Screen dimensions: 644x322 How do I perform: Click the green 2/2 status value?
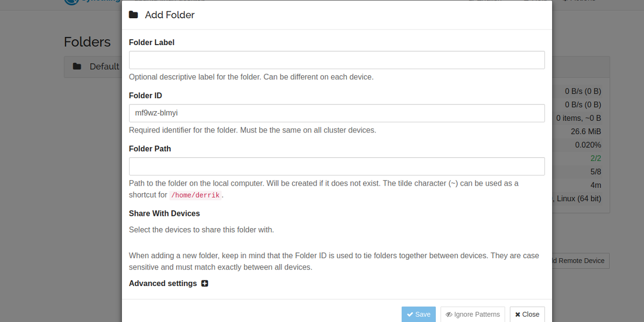click(596, 158)
